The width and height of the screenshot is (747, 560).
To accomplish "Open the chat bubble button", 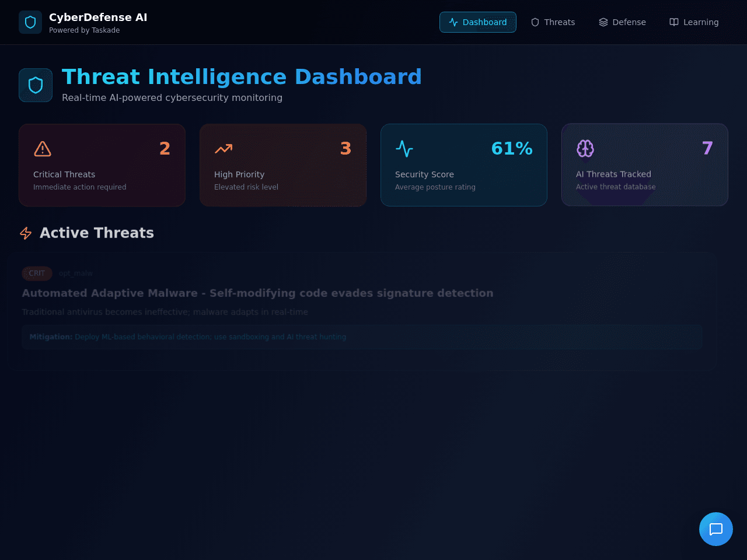I will pyautogui.click(x=716, y=529).
